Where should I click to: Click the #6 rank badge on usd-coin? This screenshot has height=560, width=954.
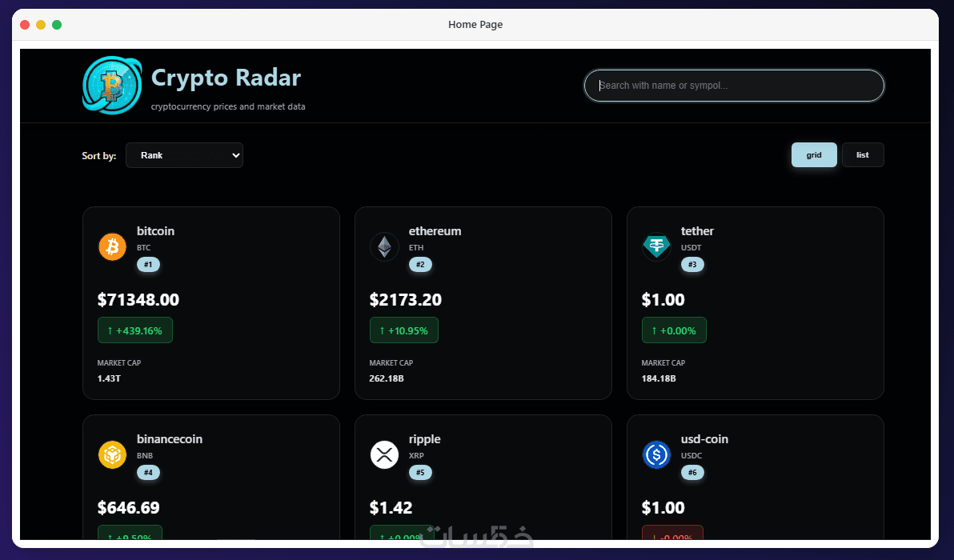click(692, 473)
